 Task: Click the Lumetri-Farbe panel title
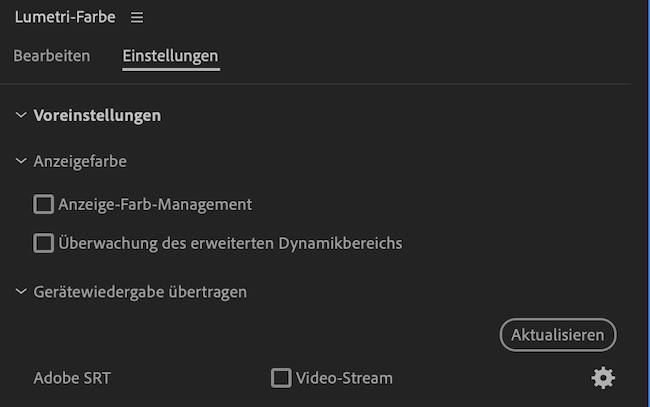tap(64, 18)
